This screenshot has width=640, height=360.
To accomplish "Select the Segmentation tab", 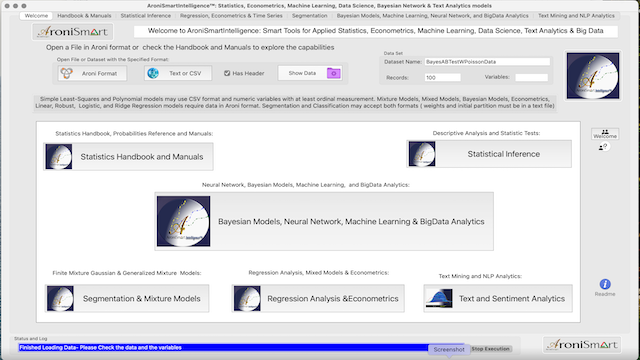I will pos(309,16).
